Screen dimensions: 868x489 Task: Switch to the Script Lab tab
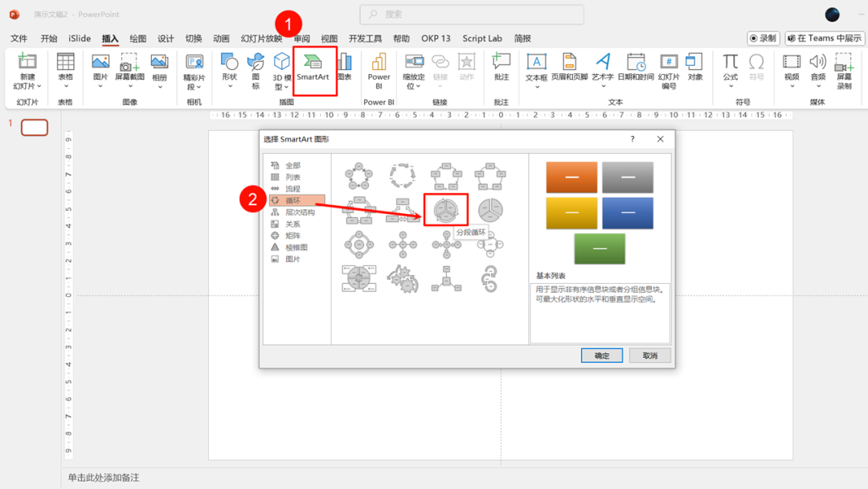pos(482,39)
